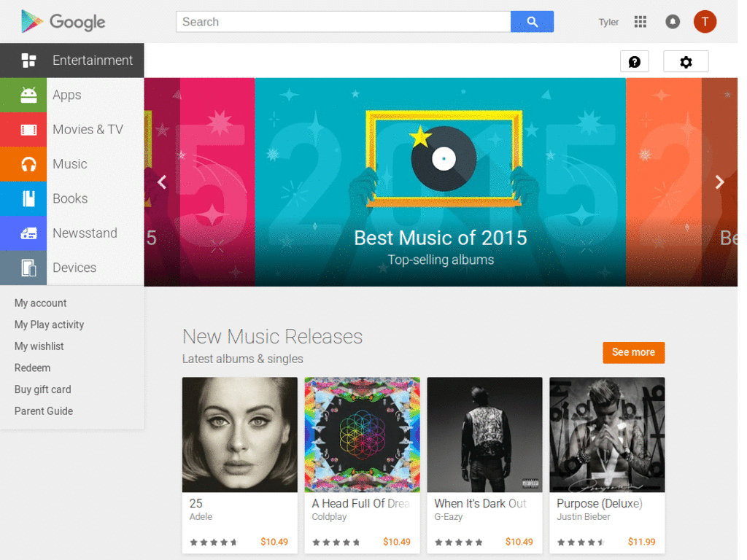Click the star rating on Adele's album
The width and height of the screenshot is (747, 560).
click(x=214, y=542)
